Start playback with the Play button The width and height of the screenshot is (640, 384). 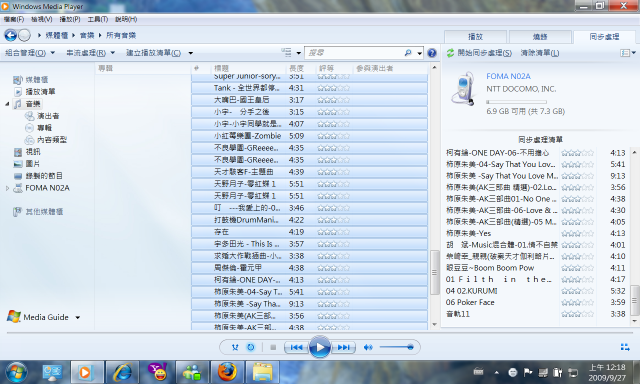click(320, 347)
